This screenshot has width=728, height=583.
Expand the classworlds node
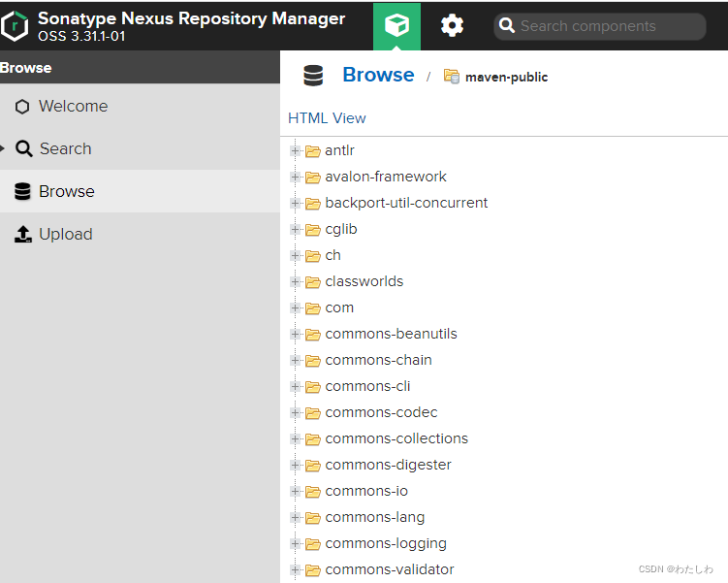[295, 281]
